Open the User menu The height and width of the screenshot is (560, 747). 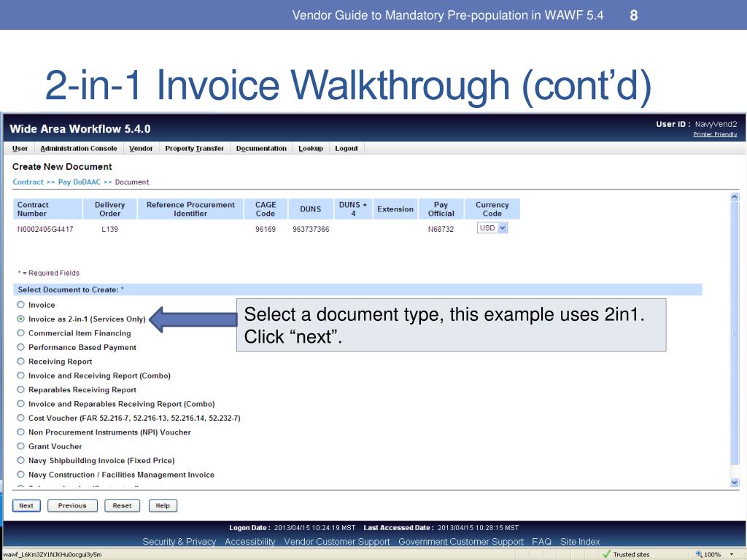pos(20,149)
